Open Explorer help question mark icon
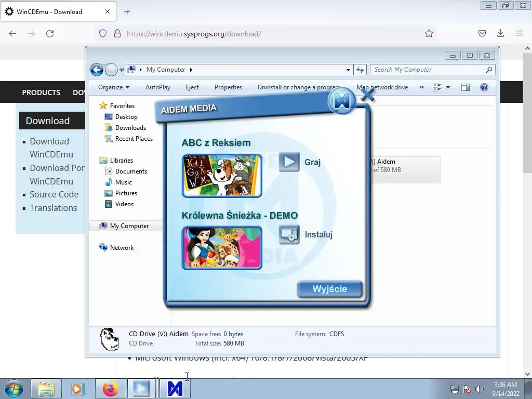Screen dimensions: 532x399 point(484,87)
